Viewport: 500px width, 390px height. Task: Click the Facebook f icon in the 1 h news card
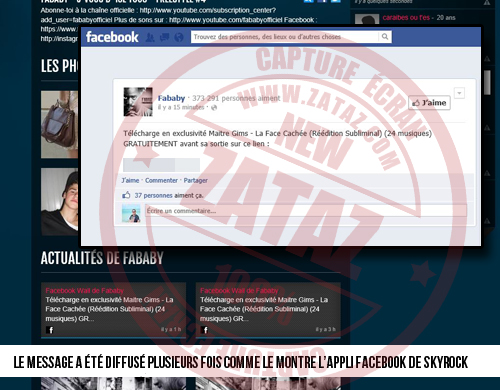(50, 330)
